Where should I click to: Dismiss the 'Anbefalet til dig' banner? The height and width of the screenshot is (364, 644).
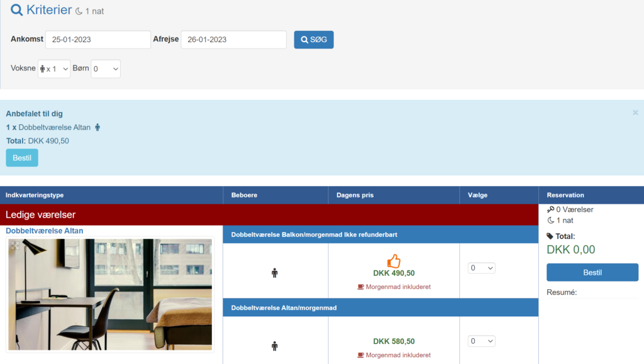pos(635,113)
